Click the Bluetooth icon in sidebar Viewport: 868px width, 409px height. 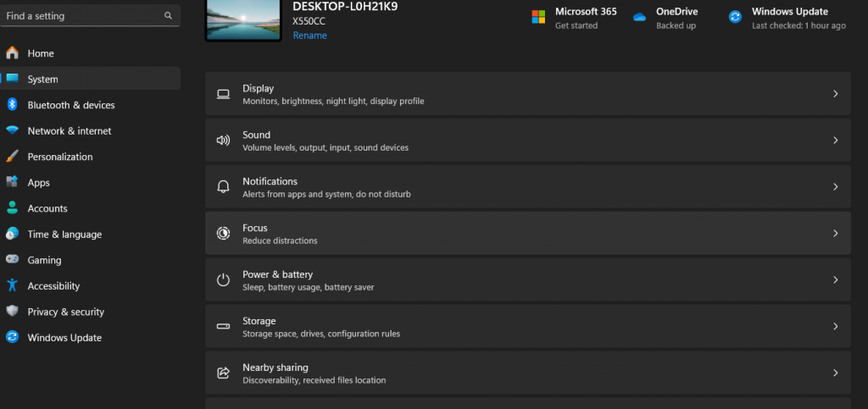(x=12, y=104)
